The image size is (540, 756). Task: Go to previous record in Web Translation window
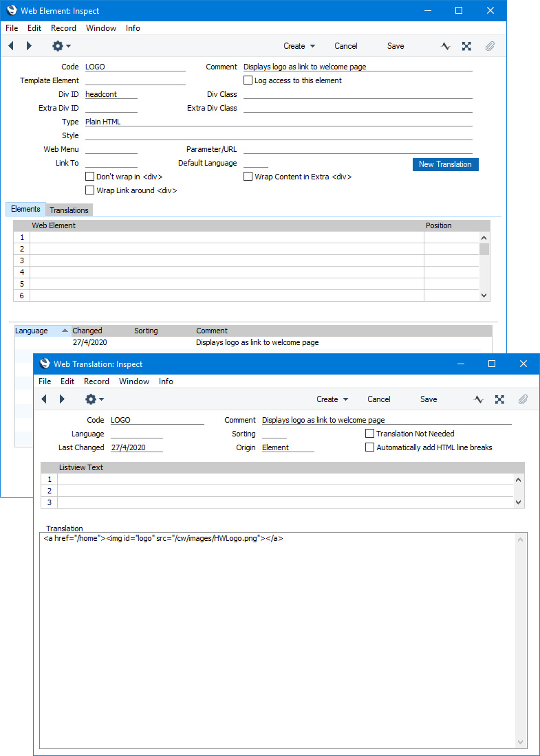44,399
